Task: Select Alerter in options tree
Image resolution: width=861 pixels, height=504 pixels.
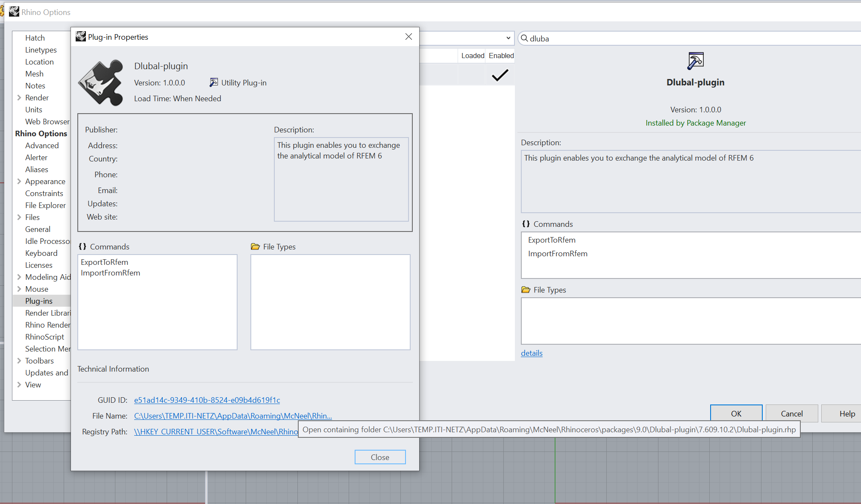Action: tap(36, 158)
